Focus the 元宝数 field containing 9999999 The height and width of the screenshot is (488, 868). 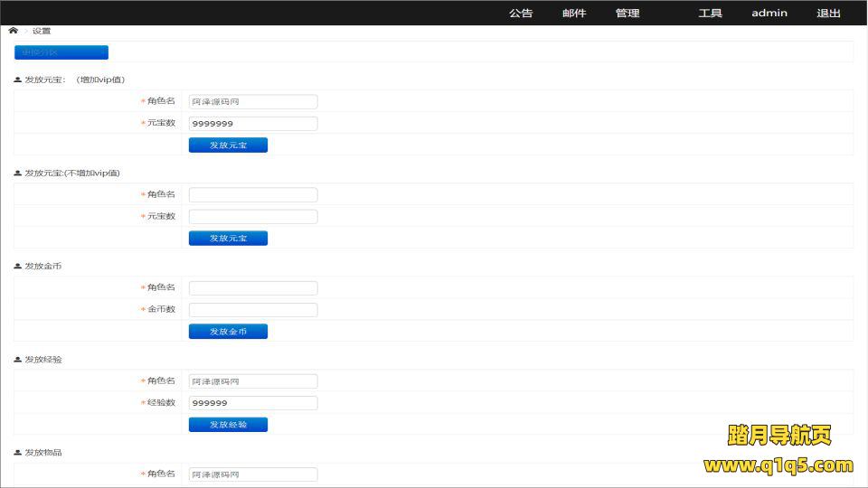tap(253, 124)
